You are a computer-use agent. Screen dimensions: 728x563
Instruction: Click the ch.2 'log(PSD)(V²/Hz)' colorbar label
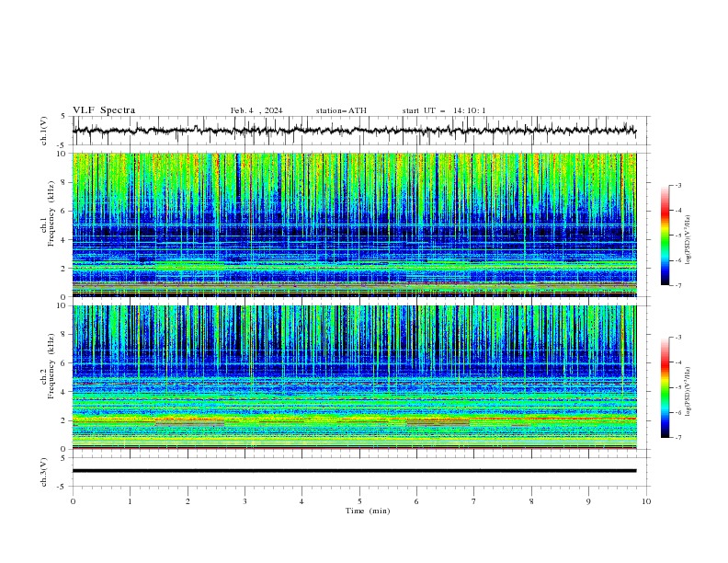click(688, 392)
